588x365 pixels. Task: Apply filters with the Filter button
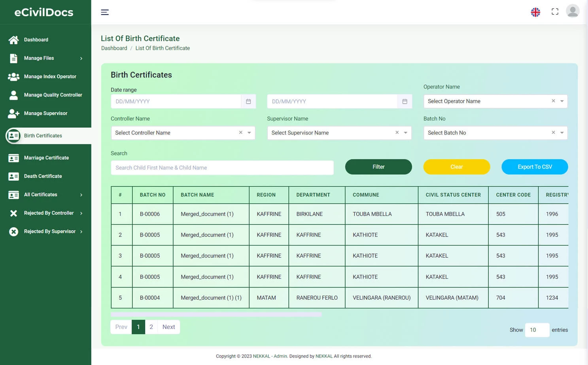click(378, 166)
